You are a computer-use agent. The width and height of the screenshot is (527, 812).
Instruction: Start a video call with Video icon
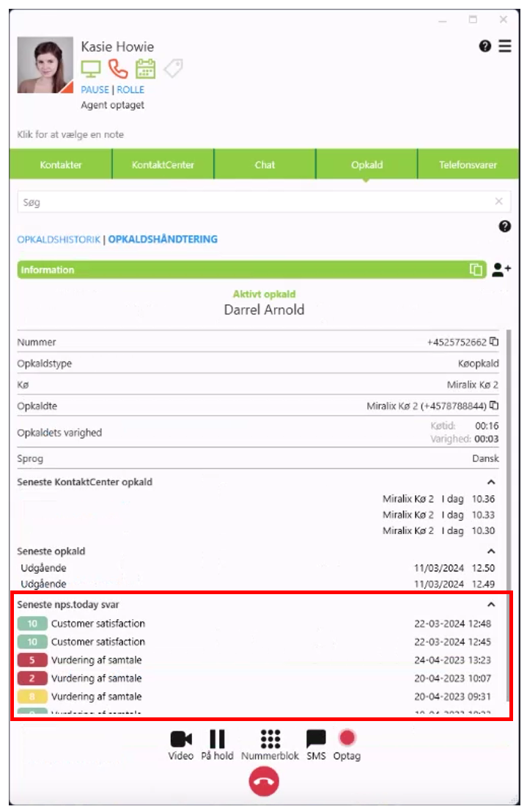(181, 739)
